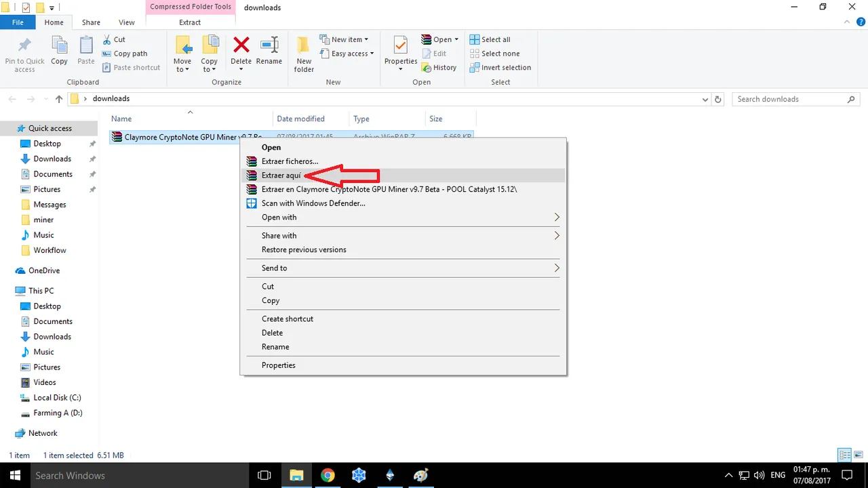Open Farming A (D:) drive

(x=58, y=413)
